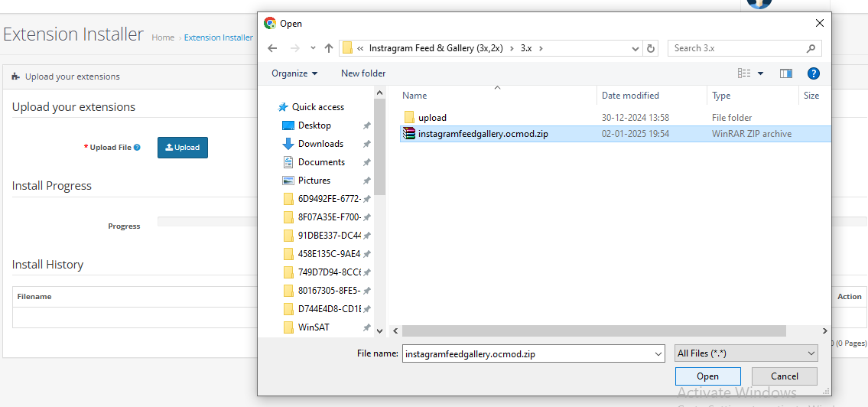The image size is (868, 407).
Task: Follow the Extension Installer breadcrumb link
Action: [218, 37]
